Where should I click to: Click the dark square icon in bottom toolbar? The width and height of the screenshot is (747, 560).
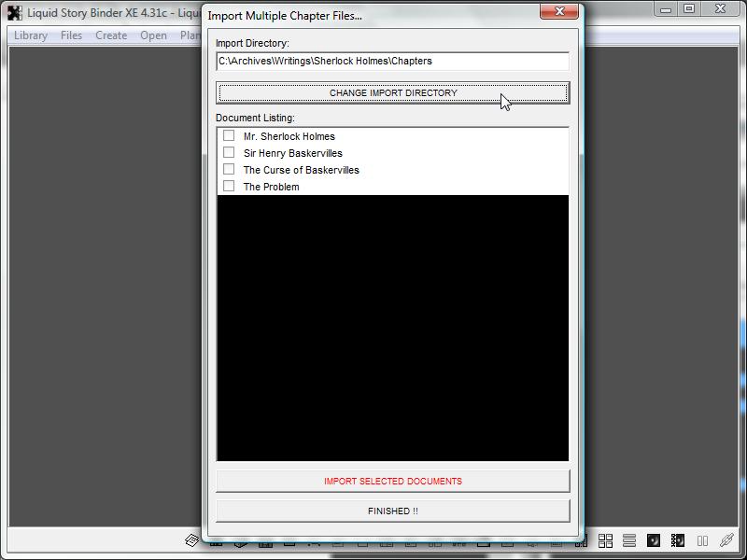(654, 540)
